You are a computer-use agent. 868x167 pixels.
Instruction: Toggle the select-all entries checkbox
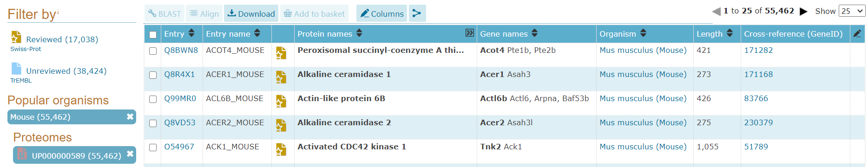pos(153,34)
